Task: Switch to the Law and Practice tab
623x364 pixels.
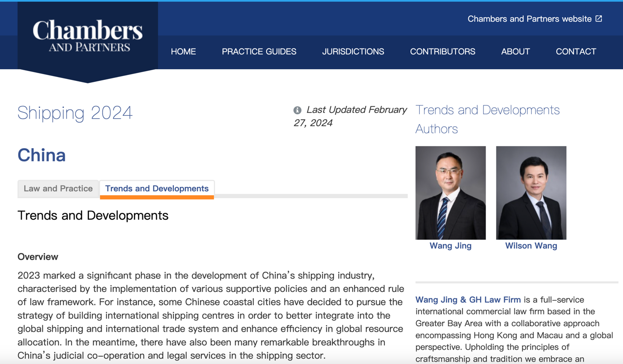Action: pos(58,189)
